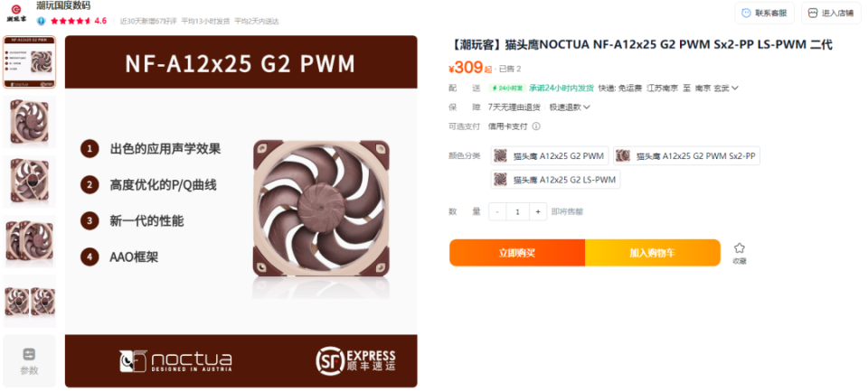
Task: Select 猫头鹰 A12x25 G2 PWM variant
Action: coord(549,156)
